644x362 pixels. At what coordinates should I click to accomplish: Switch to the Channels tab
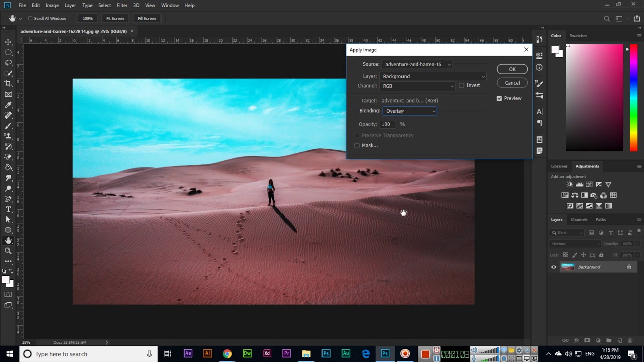click(579, 220)
